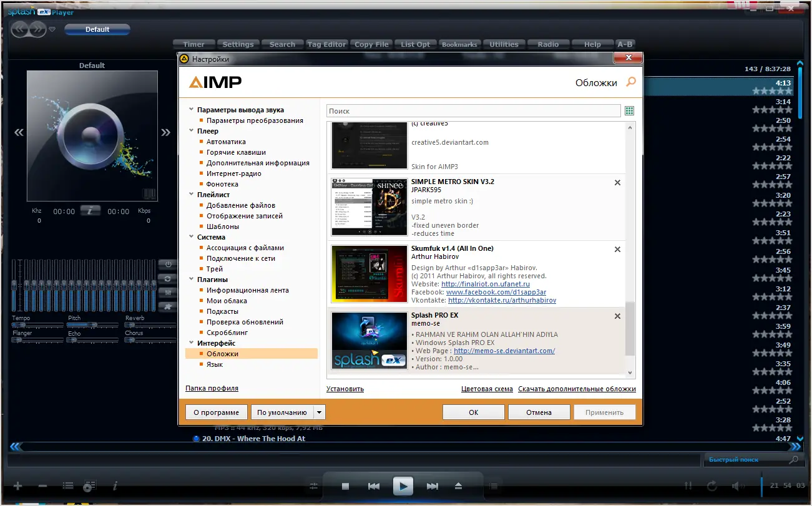Toggle the repeat icon in bottom bar

[712, 486]
